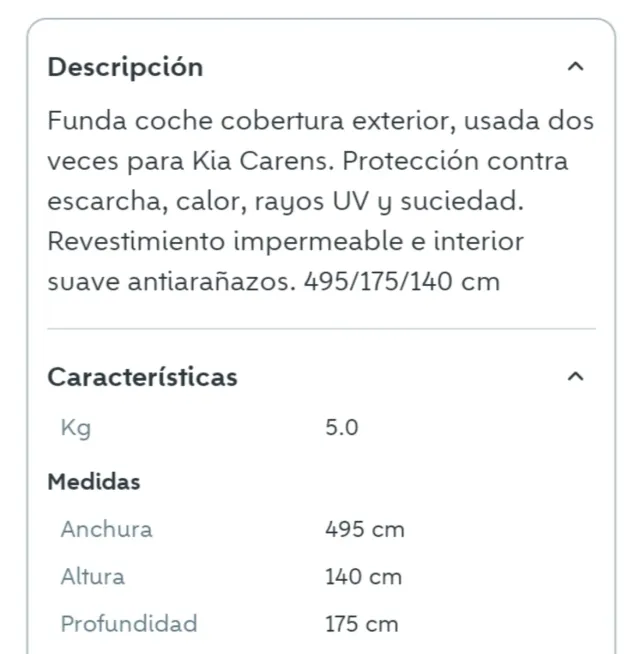Collapse the Características section chevron
Screen dimensions: 640x654
coord(574,377)
